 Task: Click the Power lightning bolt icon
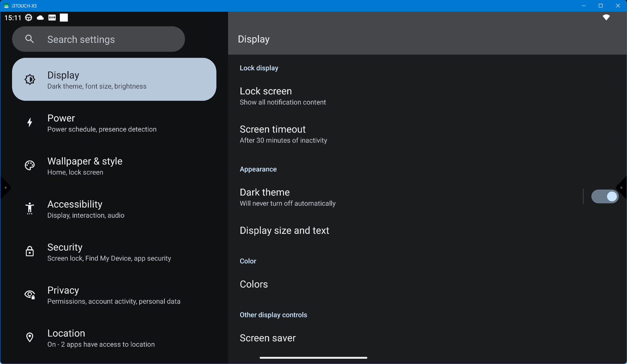coord(30,123)
